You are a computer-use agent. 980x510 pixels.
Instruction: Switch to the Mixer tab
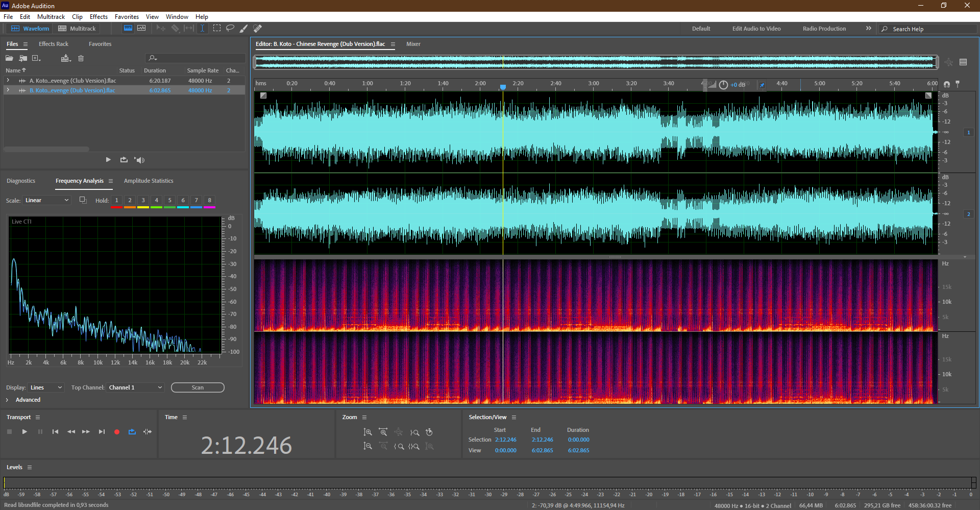(413, 44)
